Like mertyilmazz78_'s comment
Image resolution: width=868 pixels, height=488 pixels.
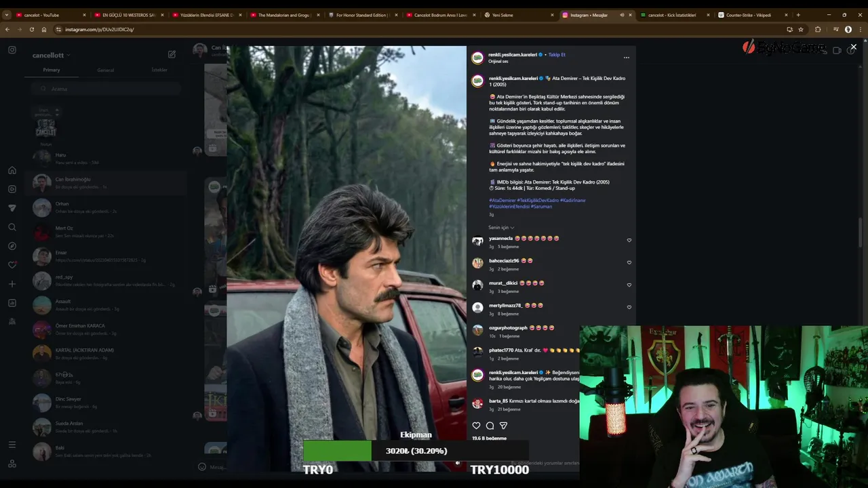629,307
